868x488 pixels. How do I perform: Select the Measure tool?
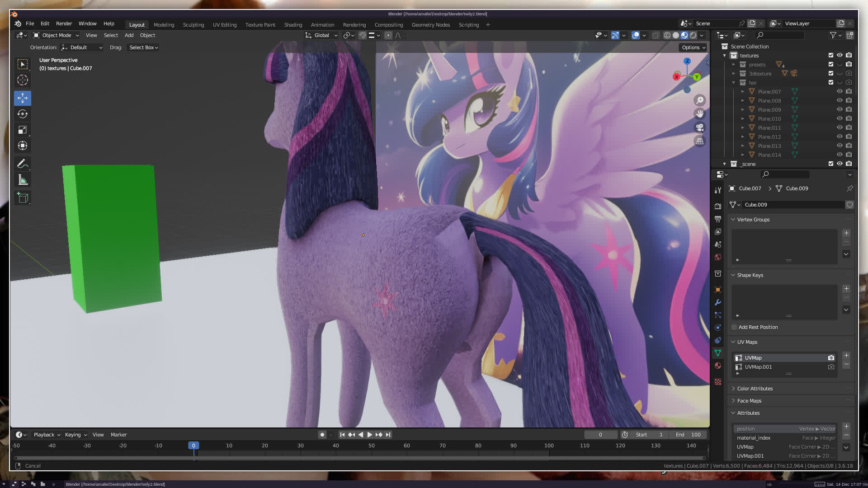coord(23,180)
